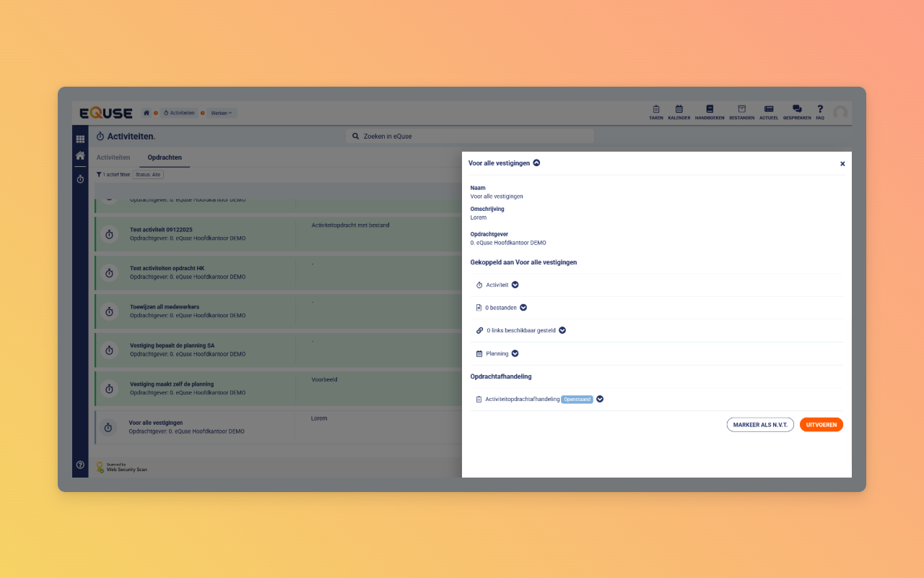Click the Opdrachtafhandeling heading

tap(501, 376)
